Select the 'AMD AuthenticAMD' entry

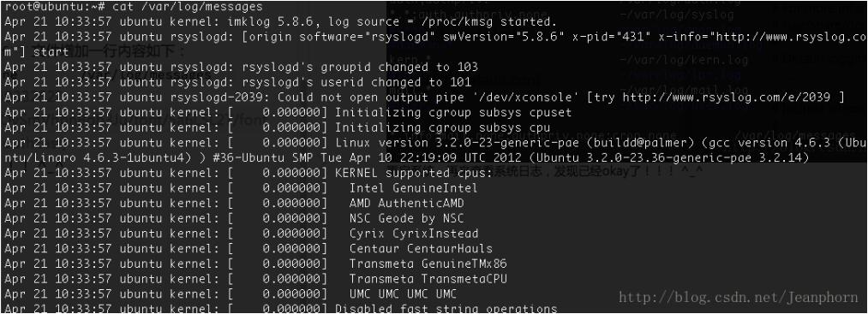[x=406, y=203]
